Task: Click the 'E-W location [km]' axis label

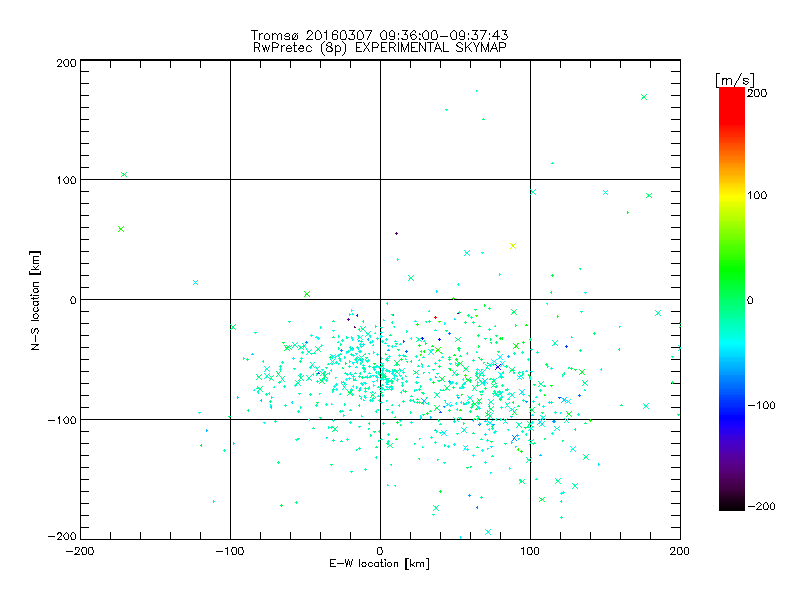Action: 379,563
